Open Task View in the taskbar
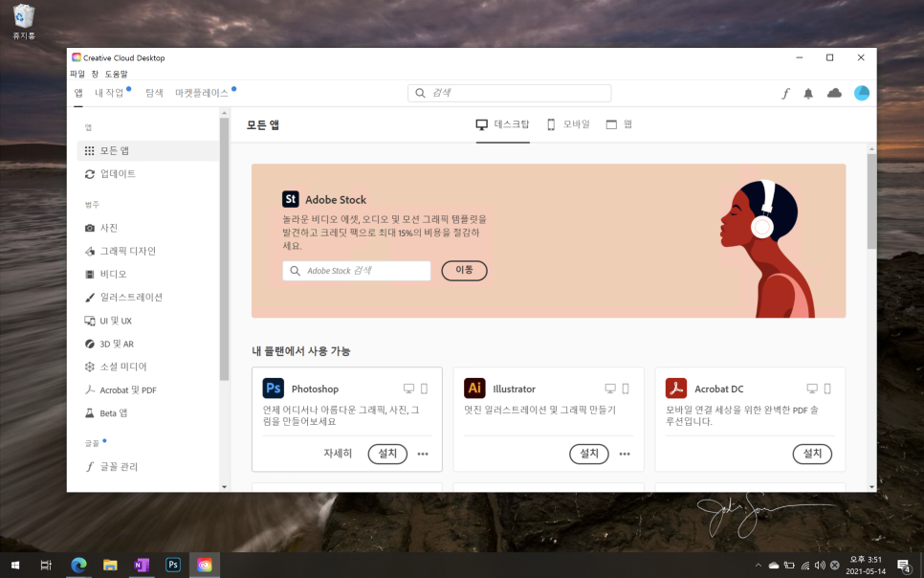 [x=46, y=565]
